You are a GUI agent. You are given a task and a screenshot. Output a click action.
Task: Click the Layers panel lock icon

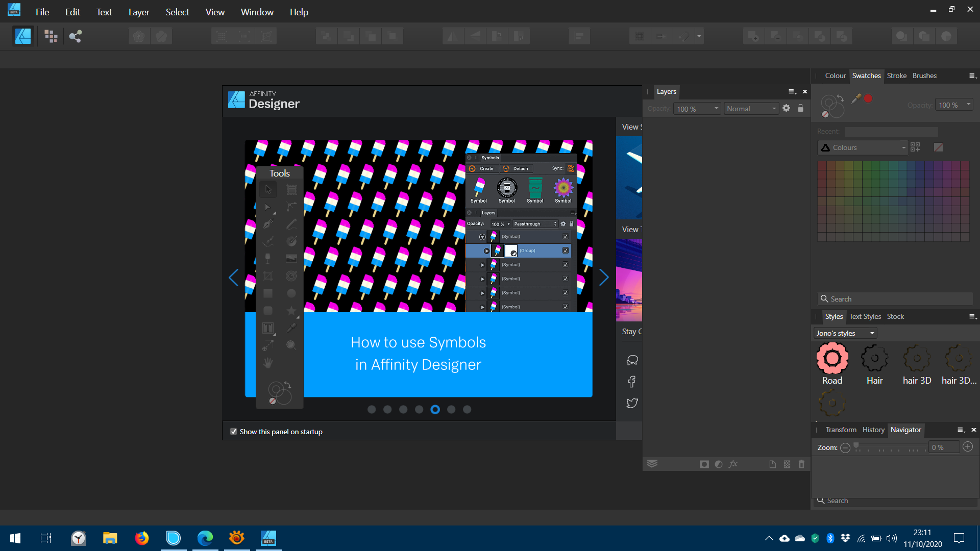(x=800, y=108)
